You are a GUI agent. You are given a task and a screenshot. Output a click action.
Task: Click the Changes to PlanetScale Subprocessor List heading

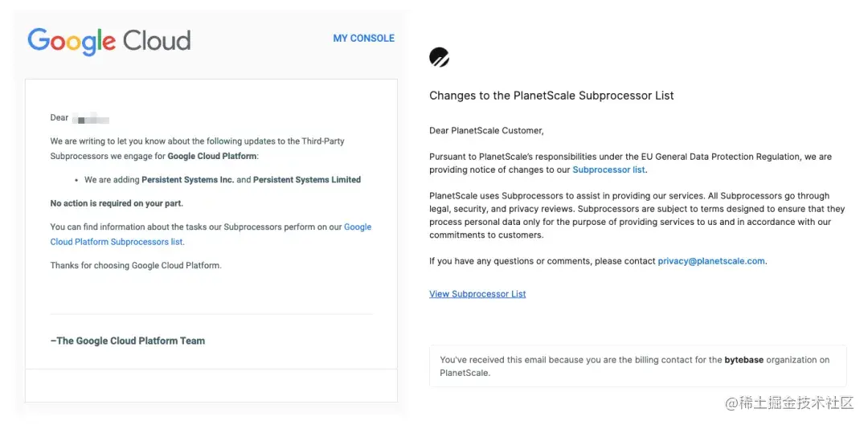coord(551,96)
